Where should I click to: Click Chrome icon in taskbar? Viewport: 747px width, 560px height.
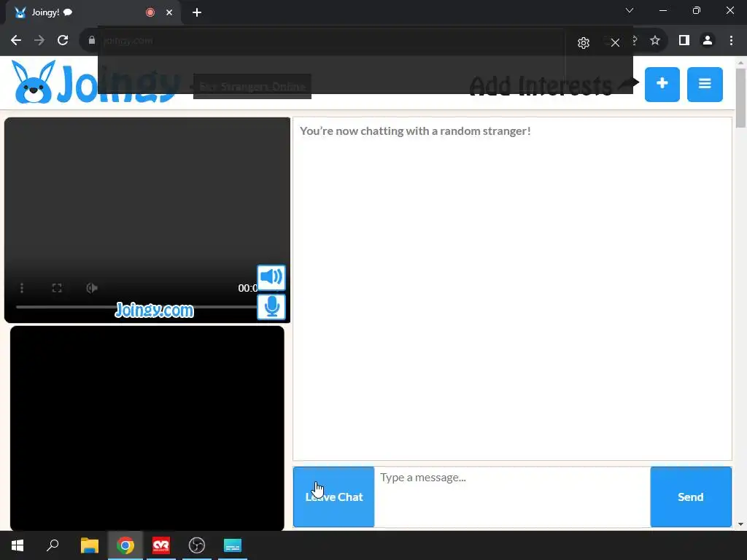coord(125,545)
